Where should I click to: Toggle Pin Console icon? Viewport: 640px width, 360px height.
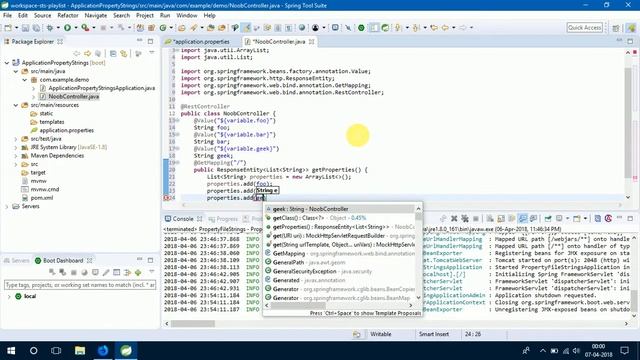click(x=548, y=219)
